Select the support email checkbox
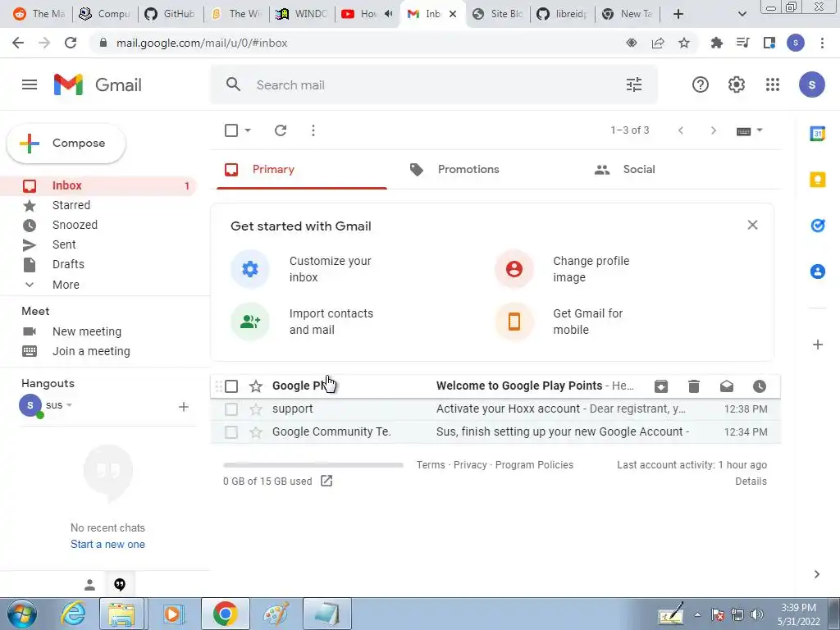840x630 pixels. [231, 409]
